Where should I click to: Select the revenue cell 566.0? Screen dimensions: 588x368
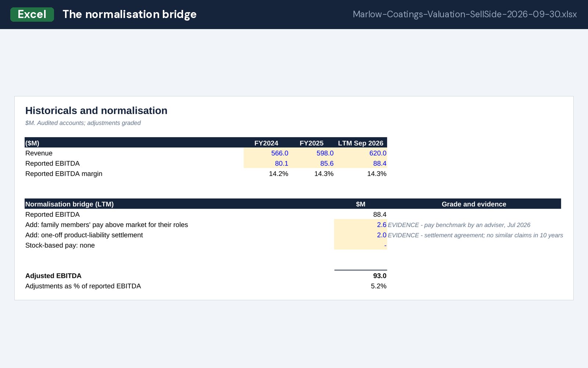click(266, 153)
